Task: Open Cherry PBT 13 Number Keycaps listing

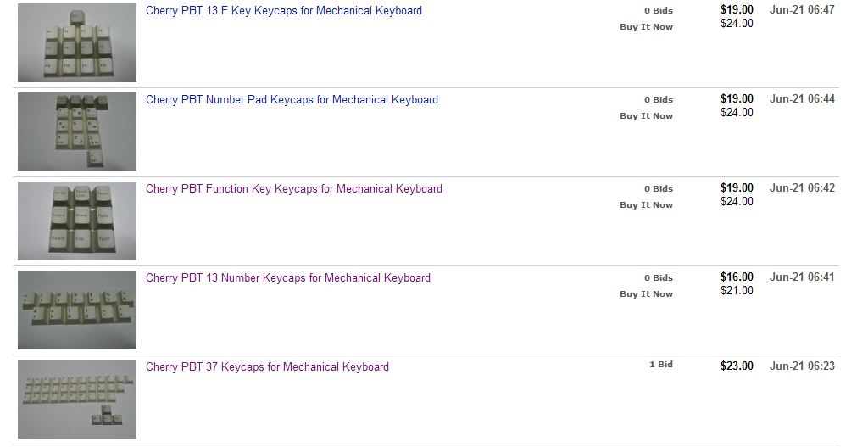Action: (288, 278)
